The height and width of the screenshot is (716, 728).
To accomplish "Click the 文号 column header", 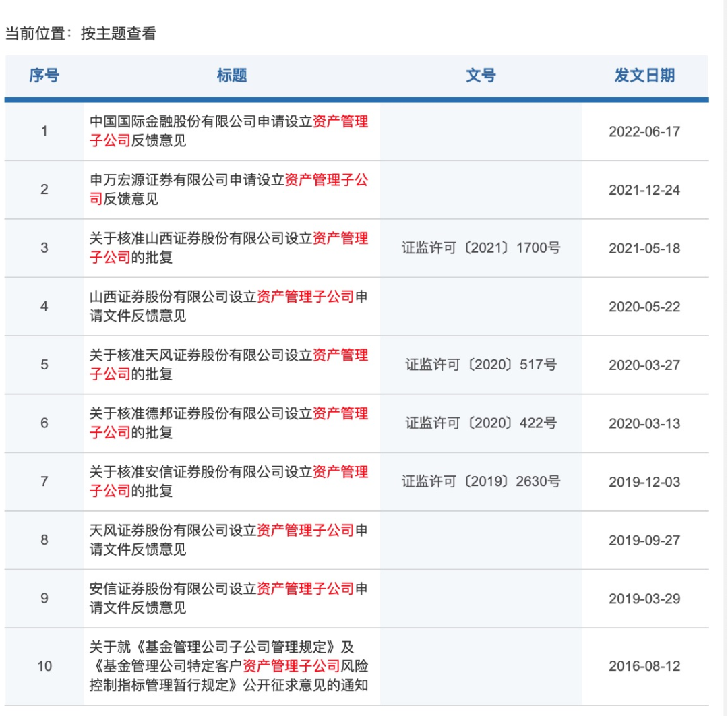I will (481, 76).
